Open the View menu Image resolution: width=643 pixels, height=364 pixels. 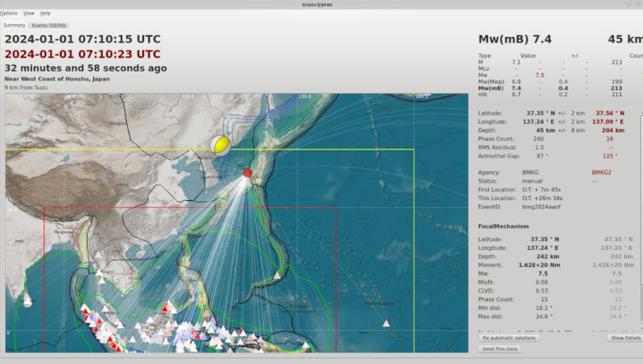pyautogui.click(x=29, y=13)
